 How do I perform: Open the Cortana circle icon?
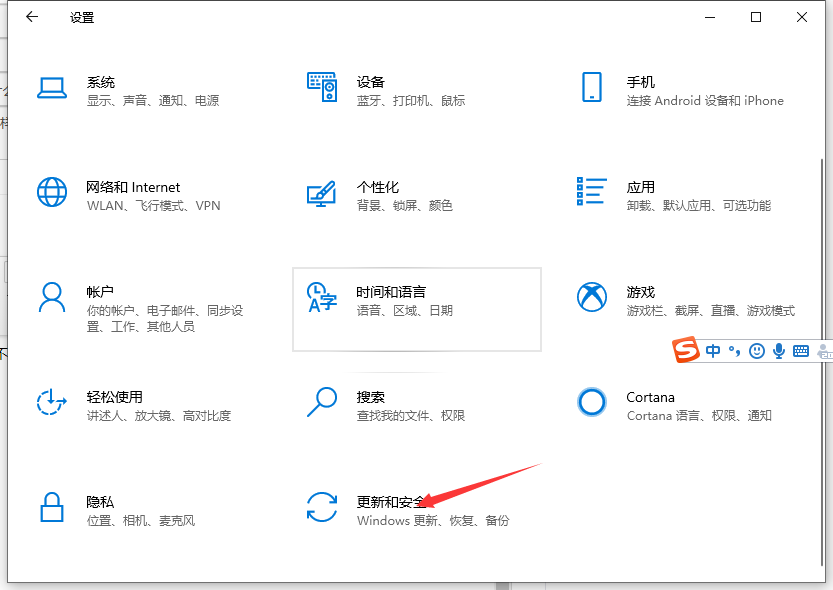coord(592,402)
